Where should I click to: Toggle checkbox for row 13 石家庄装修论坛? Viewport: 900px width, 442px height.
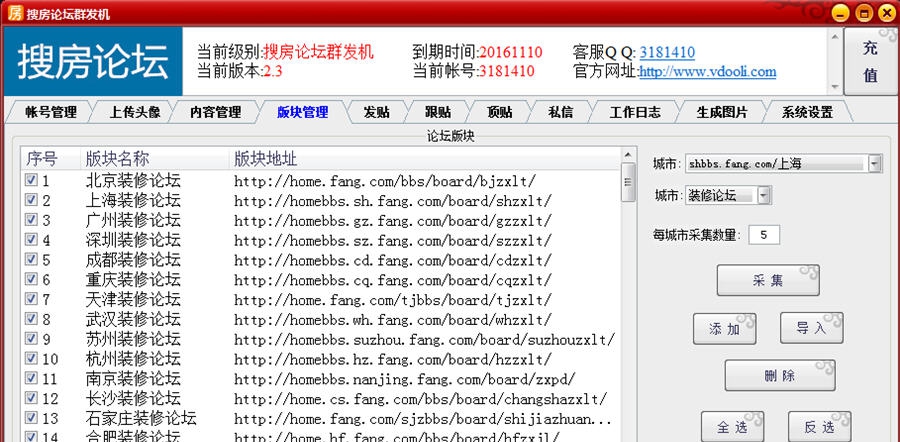(x=31, y=417)
